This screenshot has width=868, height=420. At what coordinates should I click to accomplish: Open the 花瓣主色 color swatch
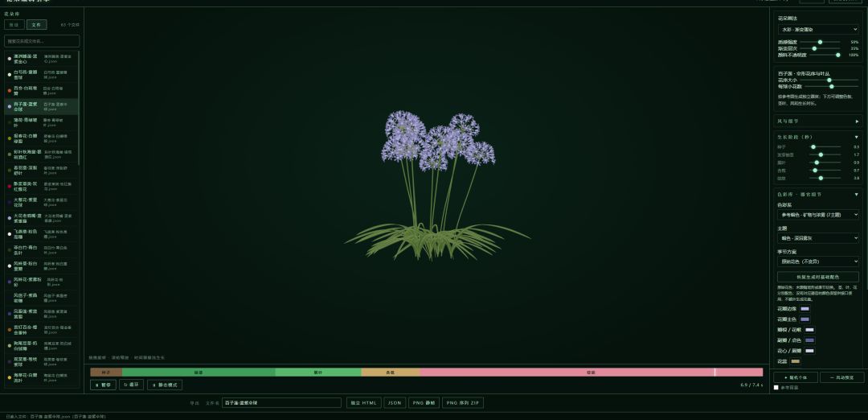pyautogui.click(x=805, y=319)
